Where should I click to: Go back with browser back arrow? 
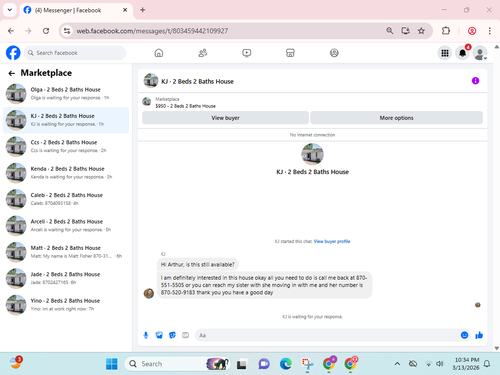click(11, 31)
